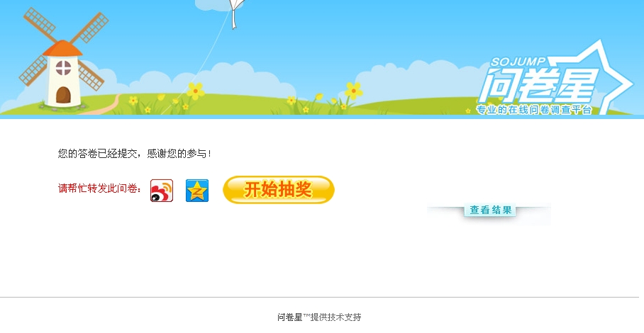
Task: Click the 开始抽奖 lottery button
Action: pyautogui.click(x=279, y=190)
